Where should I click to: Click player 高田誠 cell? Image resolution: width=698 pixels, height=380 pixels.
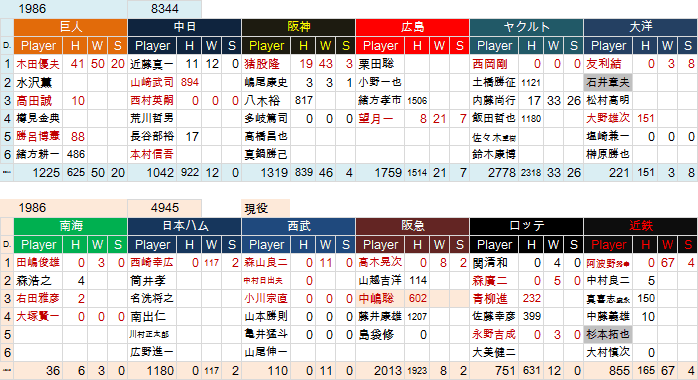coord(38,101)
